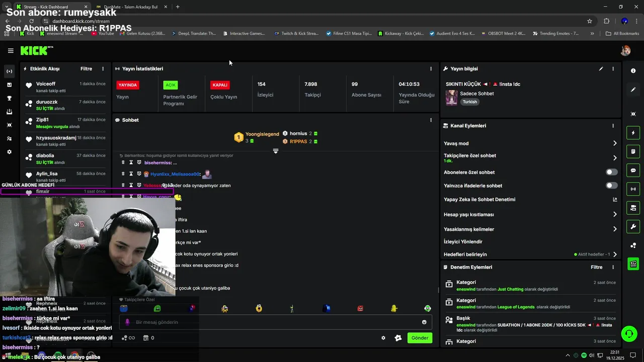
Task: Open emoji picker in message box
Action: point(424,322)
